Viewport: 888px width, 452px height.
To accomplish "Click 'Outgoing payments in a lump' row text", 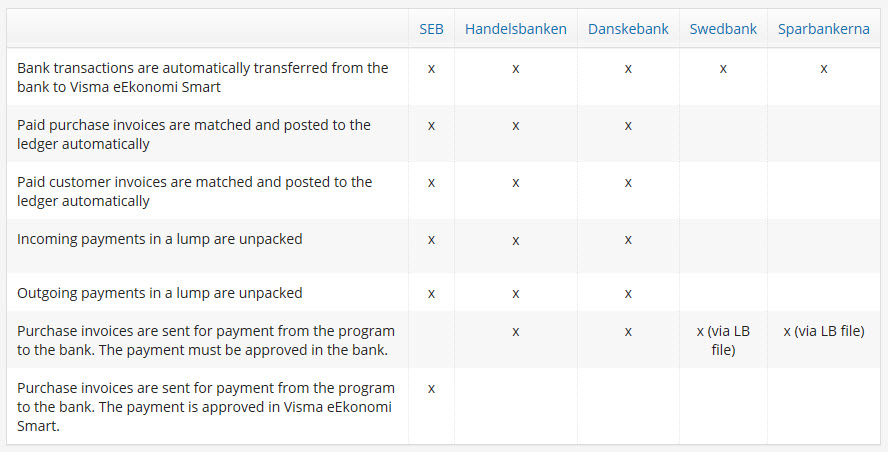I will 160,293.
